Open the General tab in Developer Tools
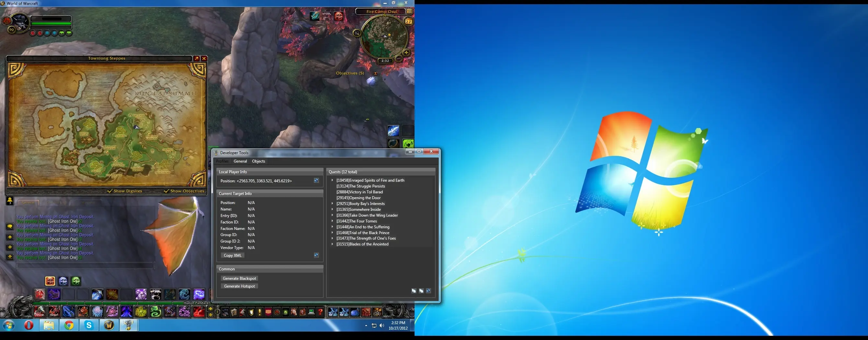Image resolution: width=868 pixels, height=340 pixels. point(240,161)
